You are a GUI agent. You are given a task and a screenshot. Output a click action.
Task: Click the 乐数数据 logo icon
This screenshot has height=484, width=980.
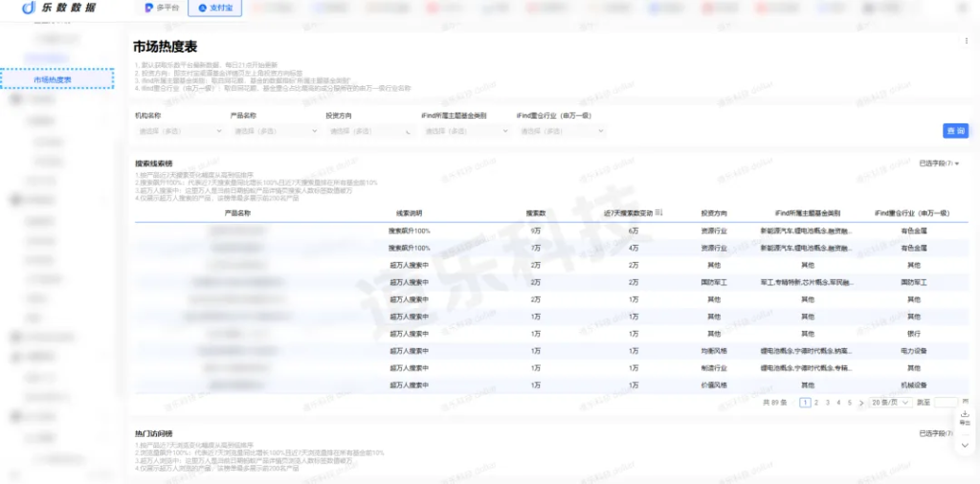[29, 8]
